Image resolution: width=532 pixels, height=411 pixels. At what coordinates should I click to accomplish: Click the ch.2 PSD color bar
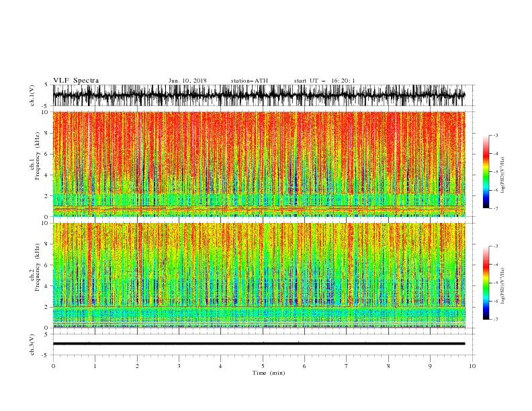pyautogui.click(x=486, y=283)
